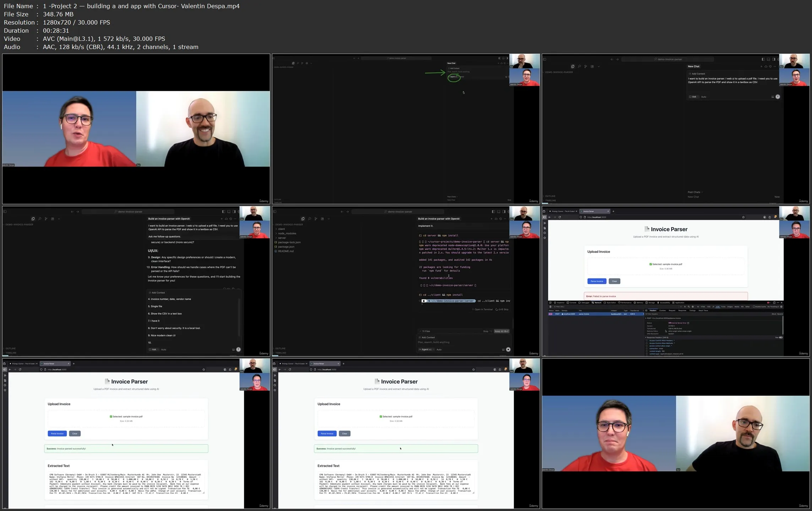Click send arrow in the numbered-answers frame
The height and width of the screenshot is (511, 812).
tap(238, 349)
